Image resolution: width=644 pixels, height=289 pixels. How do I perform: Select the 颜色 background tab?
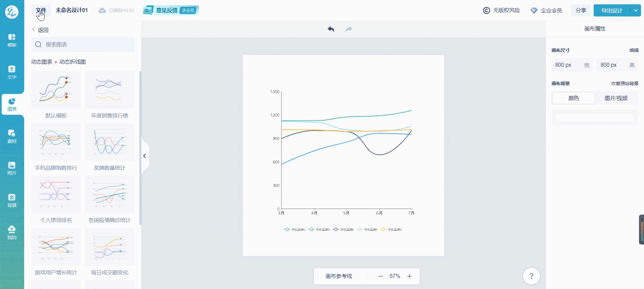pos(573,98)
